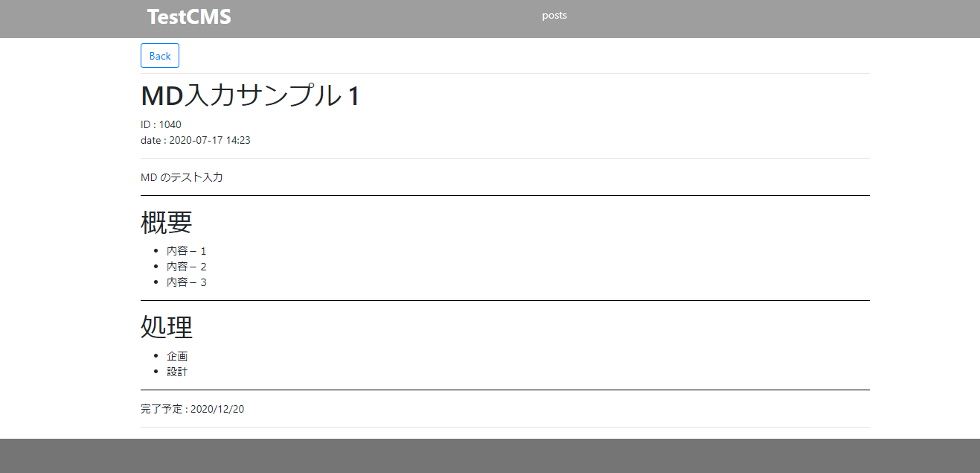Viewport: 980px width, 473px height.
Task: Click the page footer area
Action: tap(490, 454)
